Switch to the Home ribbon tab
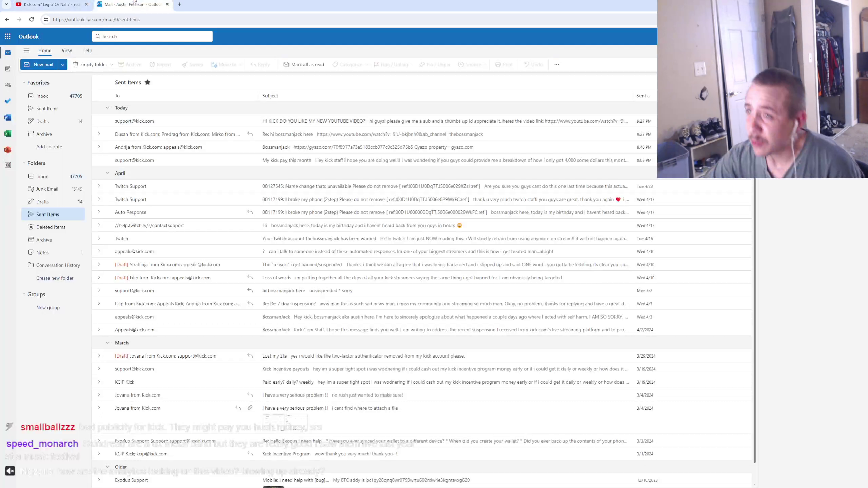This screenshot has width=868, height=488. 45,50
